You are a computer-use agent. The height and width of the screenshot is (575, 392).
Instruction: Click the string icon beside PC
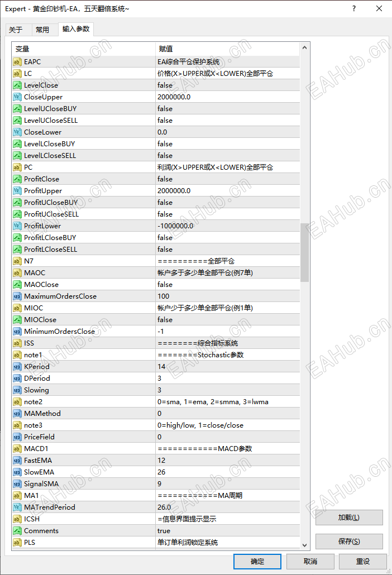(x=17, y=167)
